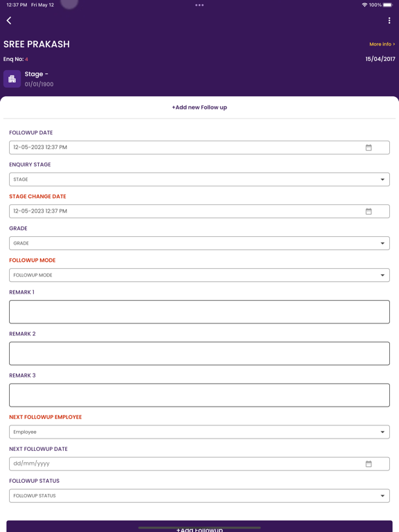Tap the Wi-Fi status icon
The width and height of the screenshot is (399, 532).
[x=364, y=5]
